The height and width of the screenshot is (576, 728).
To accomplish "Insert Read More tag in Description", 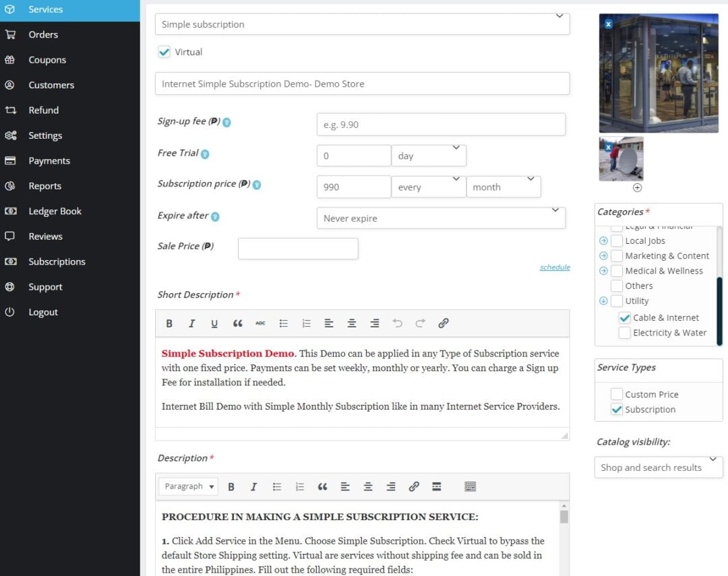I will [x=436, y=486].
